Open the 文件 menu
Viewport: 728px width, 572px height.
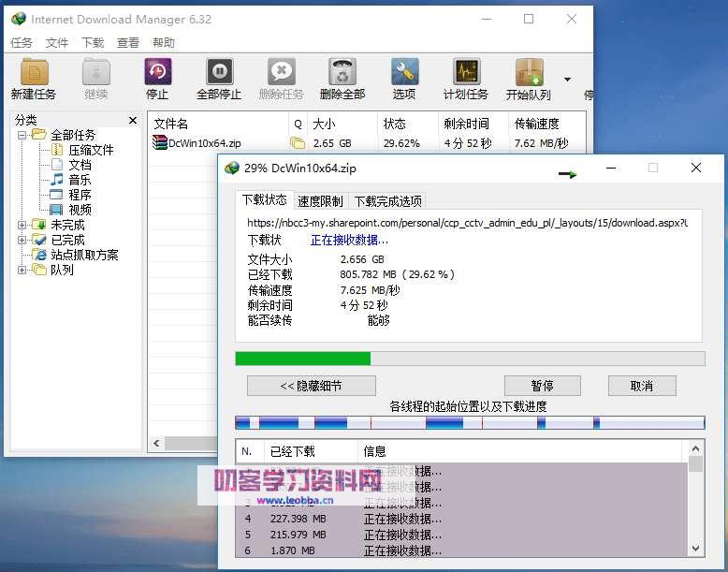pyautogui.click(x=57, y=43)
